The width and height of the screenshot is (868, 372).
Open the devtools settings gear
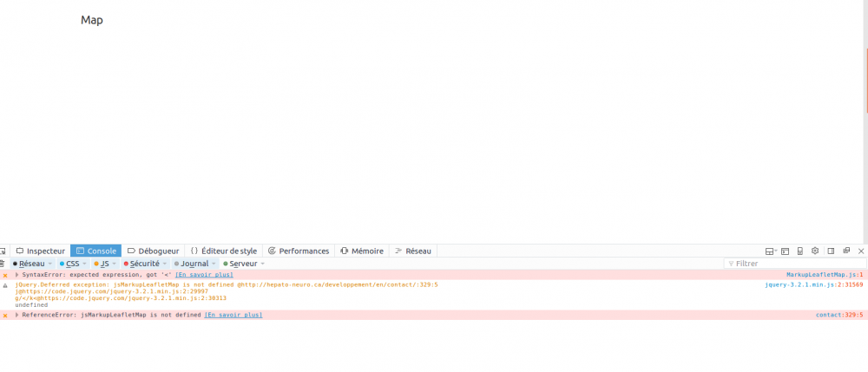point(815,251)
